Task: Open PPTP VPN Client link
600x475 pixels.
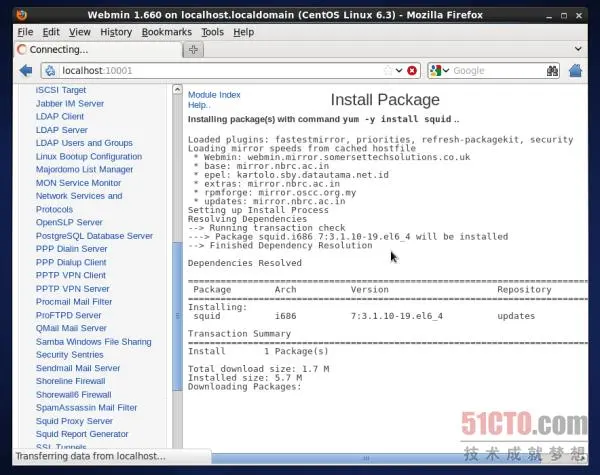Action: tap(70, 275)
